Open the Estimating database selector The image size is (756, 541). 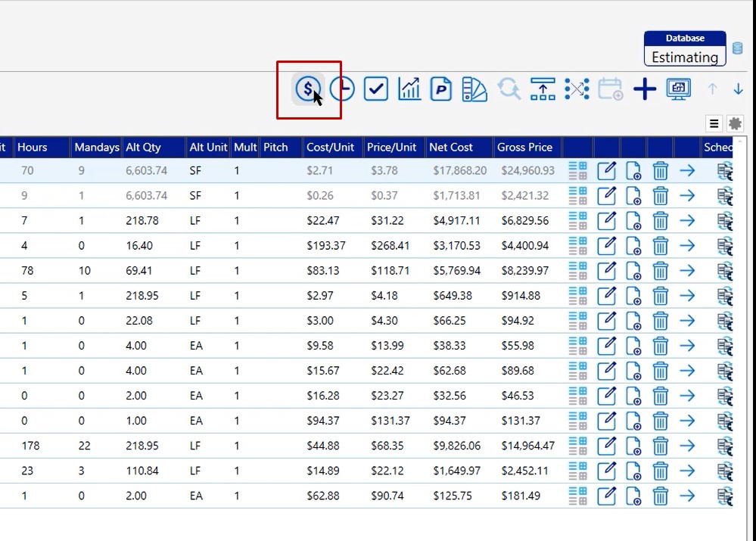[x=685, y=57]
